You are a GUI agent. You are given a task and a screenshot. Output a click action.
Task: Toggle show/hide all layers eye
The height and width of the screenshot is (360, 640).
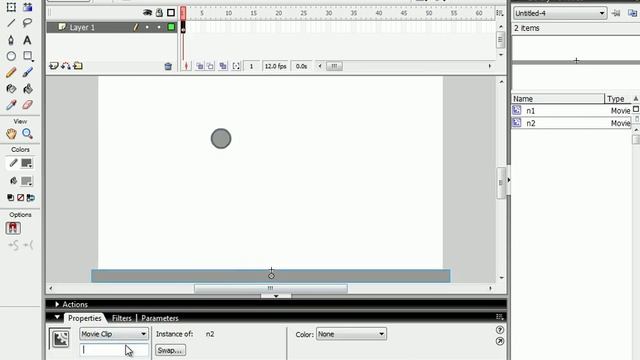point(147,13)
